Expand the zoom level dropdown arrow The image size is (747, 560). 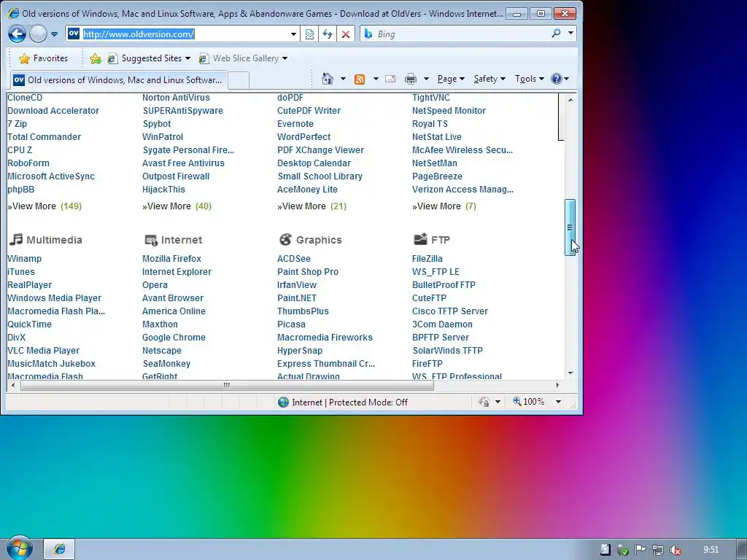pyautogui.click(x=558, y=402)
